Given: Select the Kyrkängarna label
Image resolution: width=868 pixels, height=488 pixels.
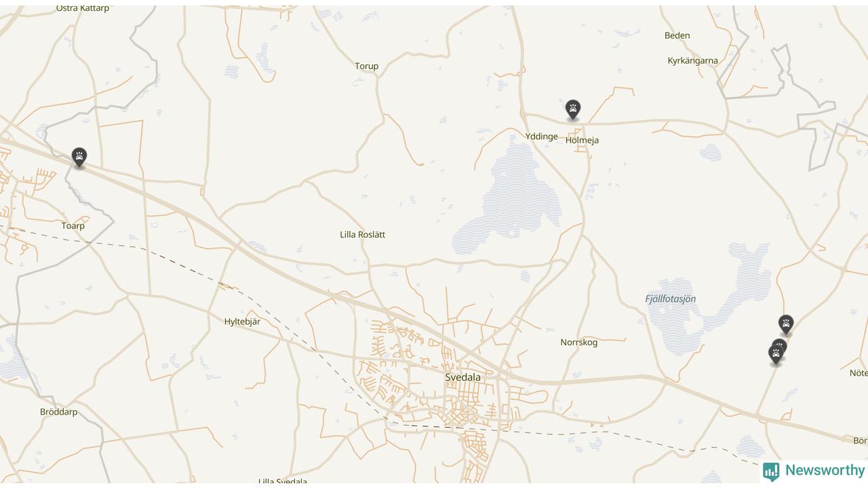Looking at the screenshot, I should (x=692, y=61).
